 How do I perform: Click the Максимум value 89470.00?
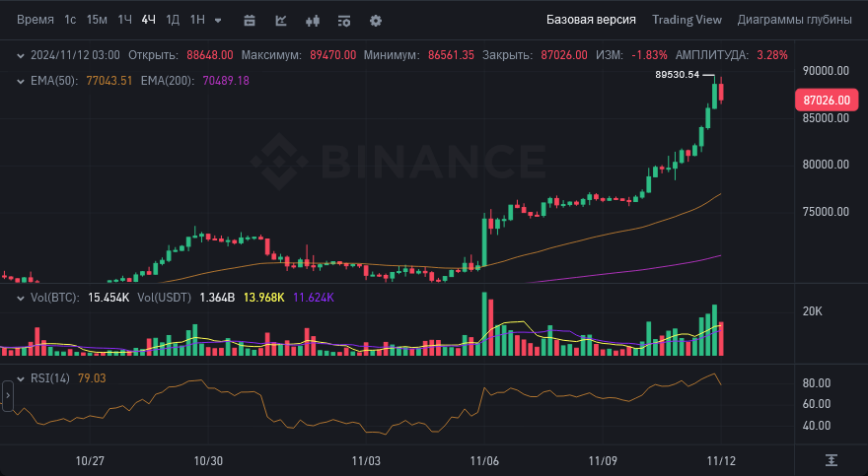[x=332, y=55]
